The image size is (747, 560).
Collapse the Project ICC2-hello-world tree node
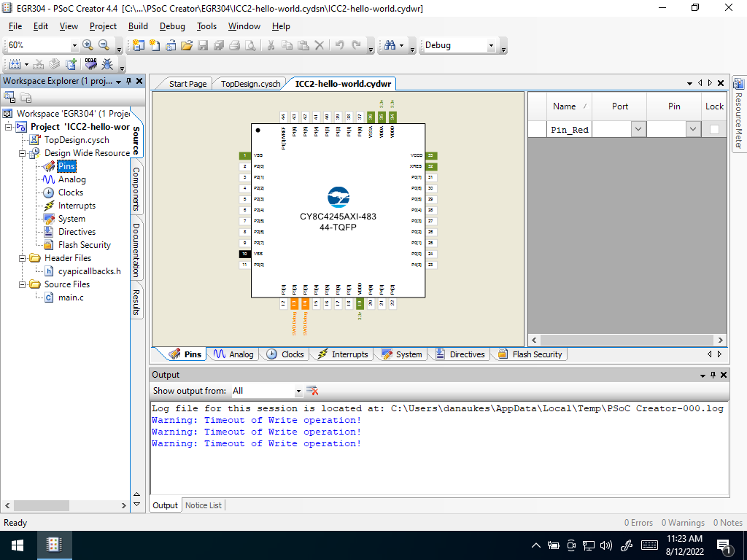point(8,127)
